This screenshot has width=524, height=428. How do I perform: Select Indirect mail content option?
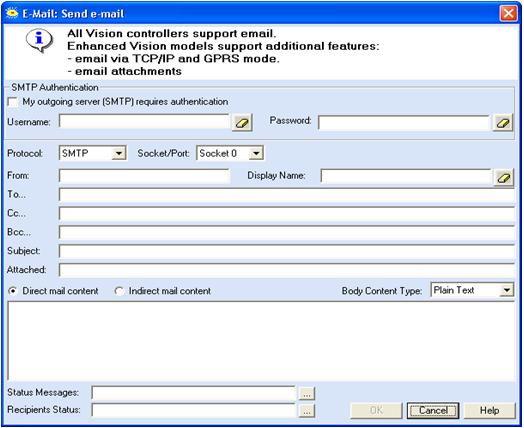pyautogui.click(x=119, y=291)
